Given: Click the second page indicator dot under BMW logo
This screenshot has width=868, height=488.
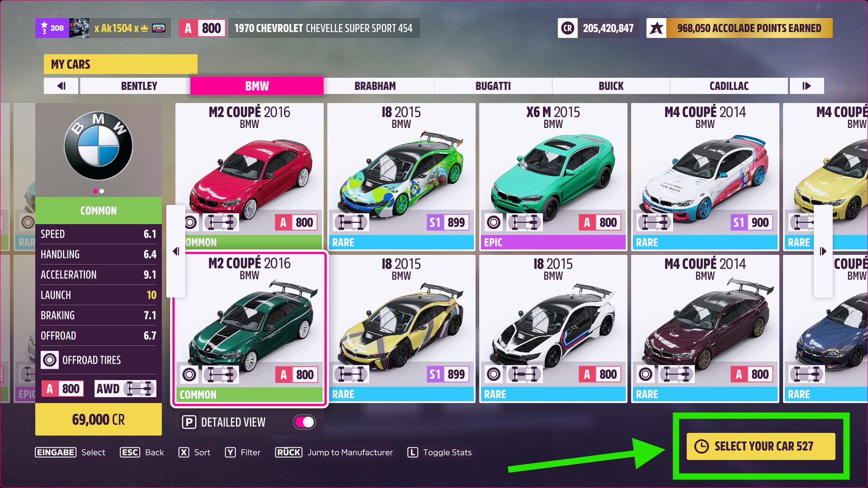Looking at the screenshot, I should click(x=102, y=191).
